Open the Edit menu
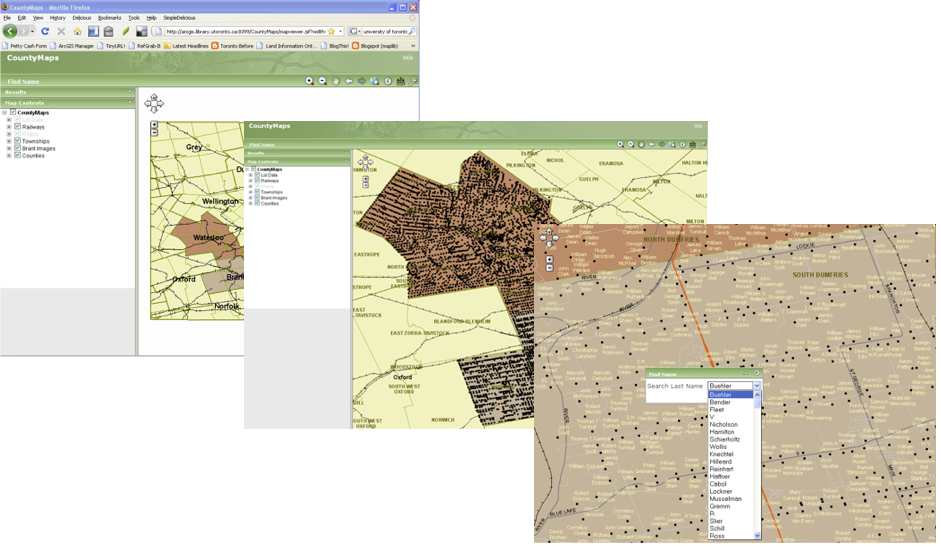The image size is (941, 547). [22, 18]
